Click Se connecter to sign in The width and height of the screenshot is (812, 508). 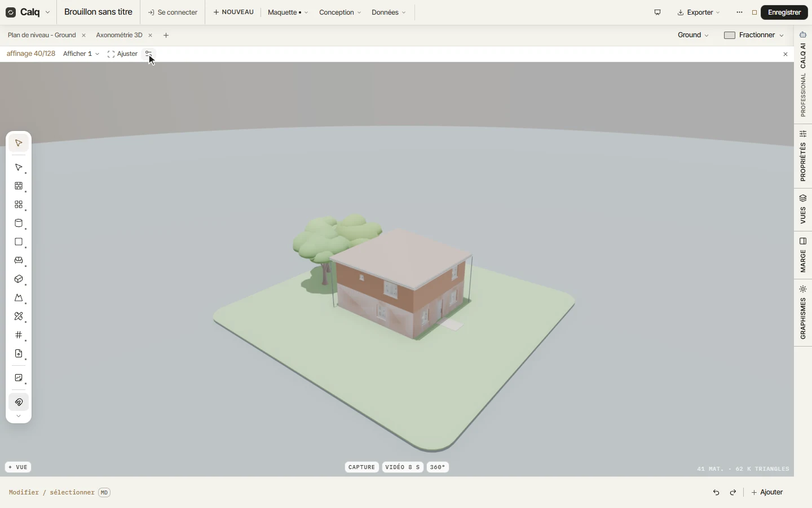[x=173, y=12]
